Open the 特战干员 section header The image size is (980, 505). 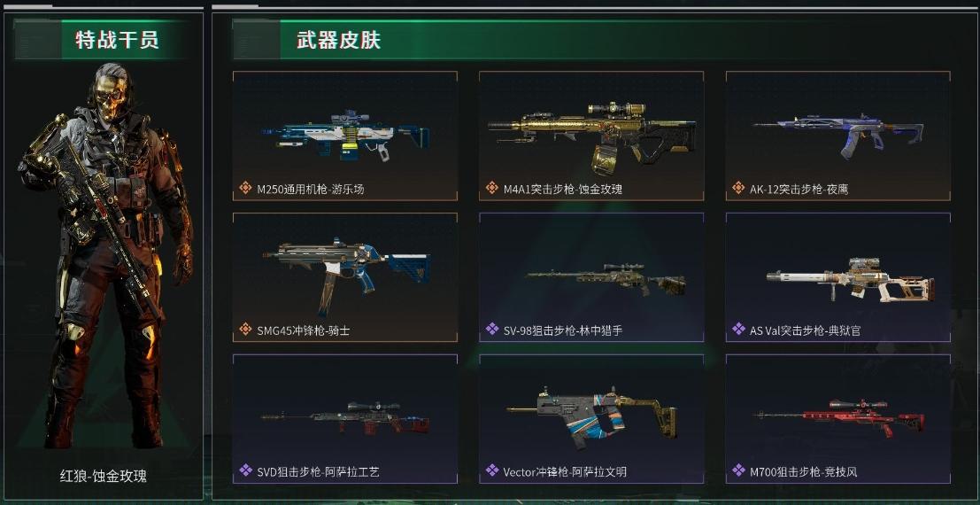[116, 39]
